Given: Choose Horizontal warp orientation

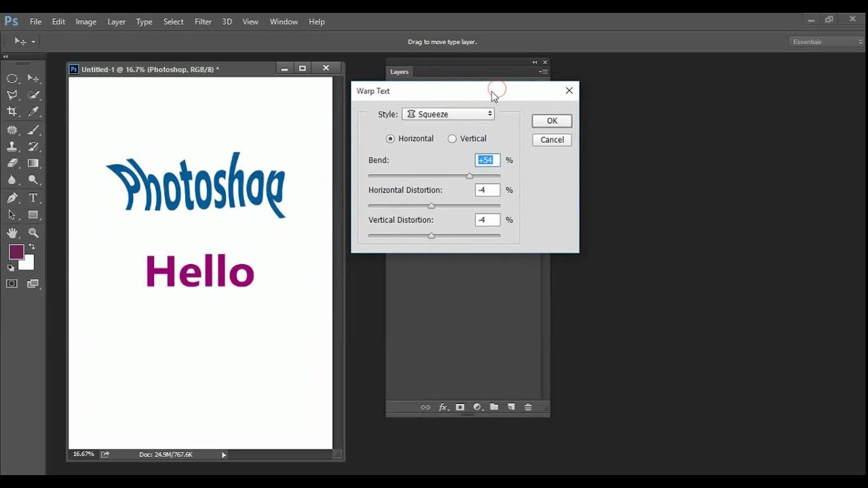Looking at the screenshot, I should (x=390, y=138).
